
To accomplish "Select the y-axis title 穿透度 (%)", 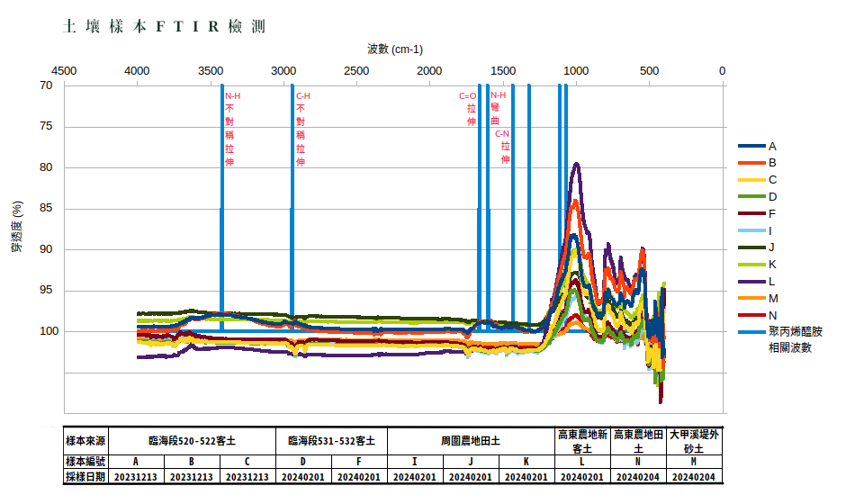I will [17, 227].
